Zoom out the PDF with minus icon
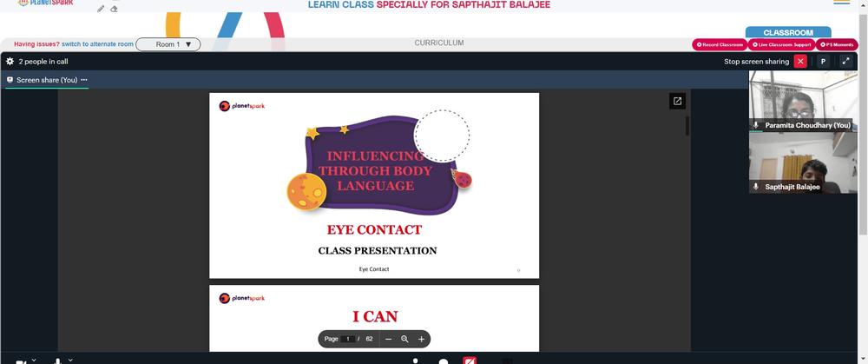868x364 pixels. pyautogui.click(x=389, y=339)
